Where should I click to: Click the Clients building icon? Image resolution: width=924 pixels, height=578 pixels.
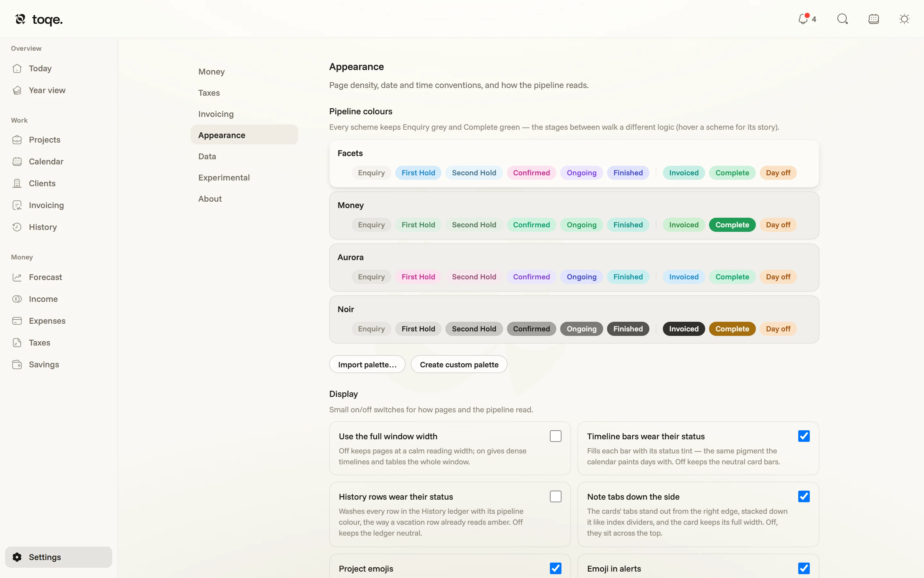pyautogui.click(x=17, y=183)
